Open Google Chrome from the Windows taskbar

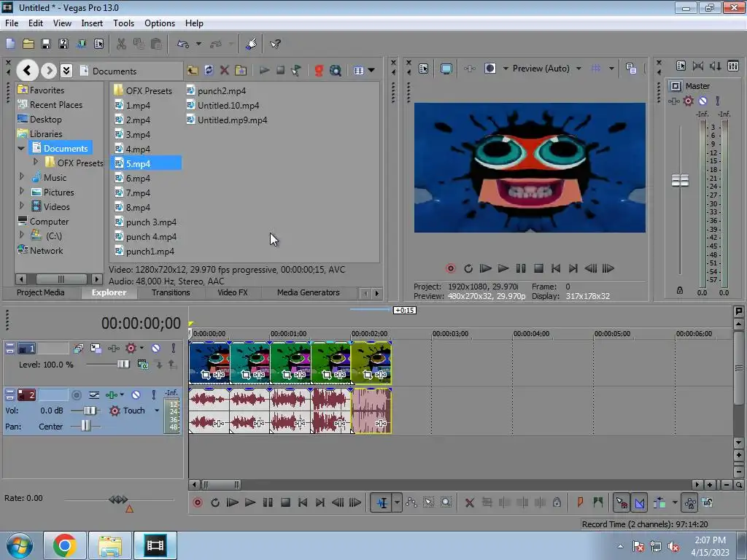tap(65, 545)
